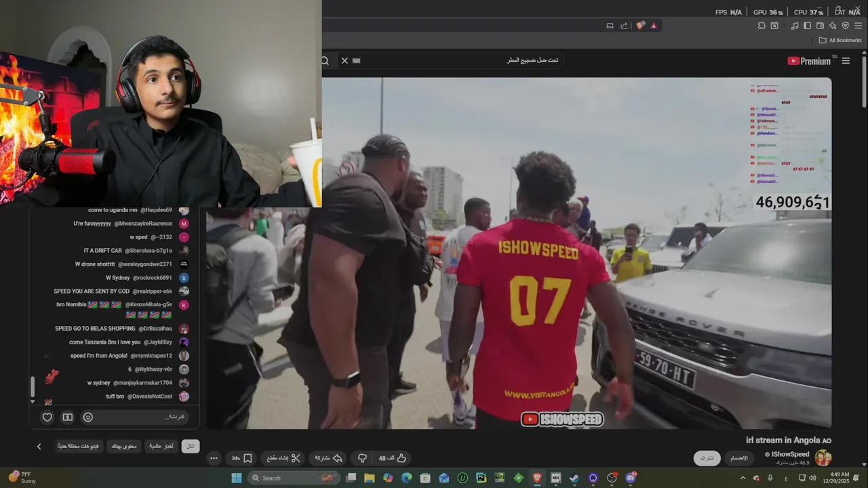Expand the system tray hidden icons chevron
Screen dimensions: 868x488
(x=743, y=478)
